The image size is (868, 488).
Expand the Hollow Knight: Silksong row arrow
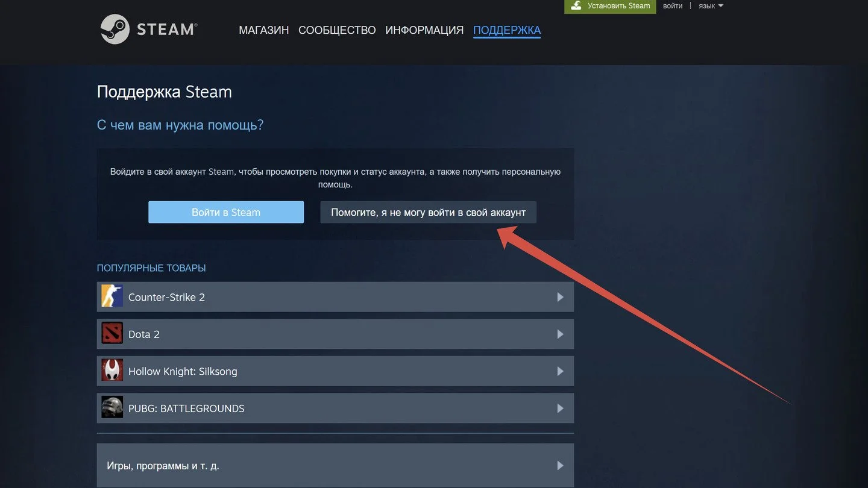pyautogui.click(x=560, y=372)
